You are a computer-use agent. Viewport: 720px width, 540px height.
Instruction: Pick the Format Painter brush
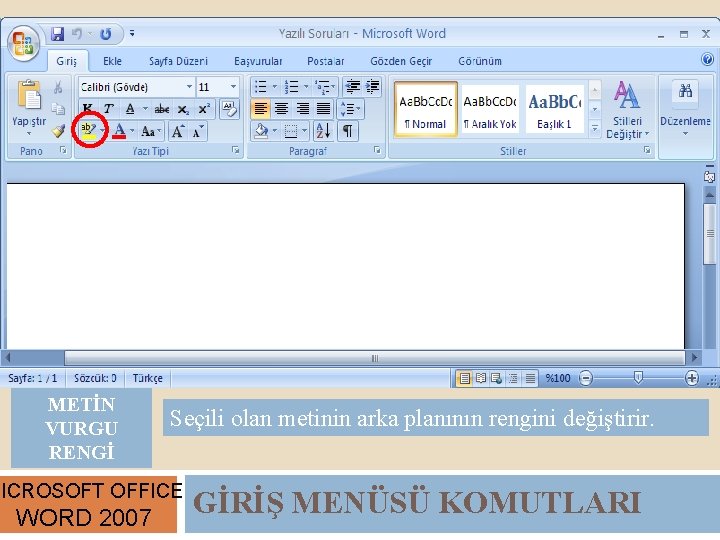point(58,131)
